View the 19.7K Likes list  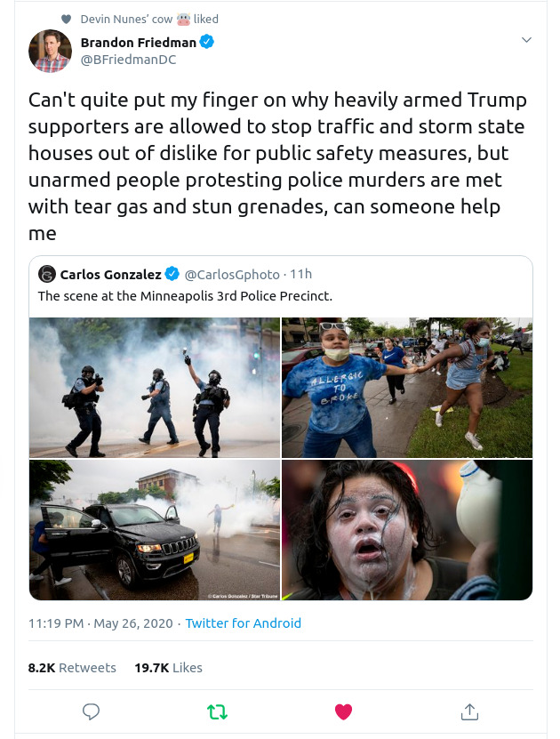[x=168, y=667]
